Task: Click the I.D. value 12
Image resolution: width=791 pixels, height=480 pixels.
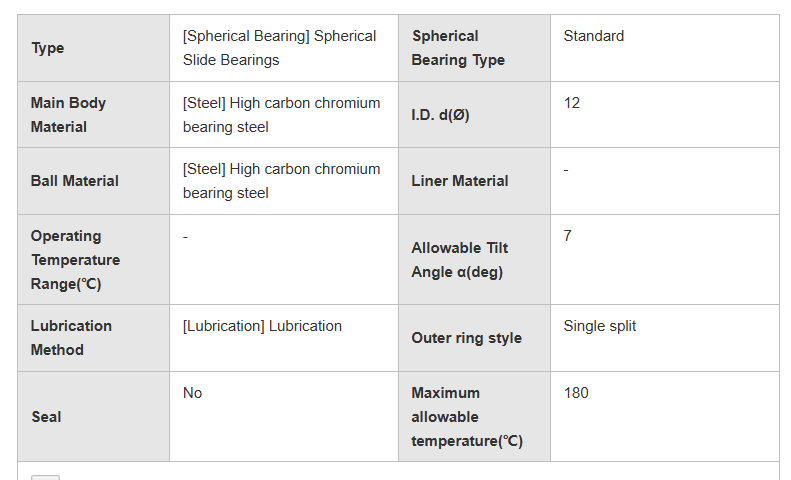Action: tap(571, 103)
